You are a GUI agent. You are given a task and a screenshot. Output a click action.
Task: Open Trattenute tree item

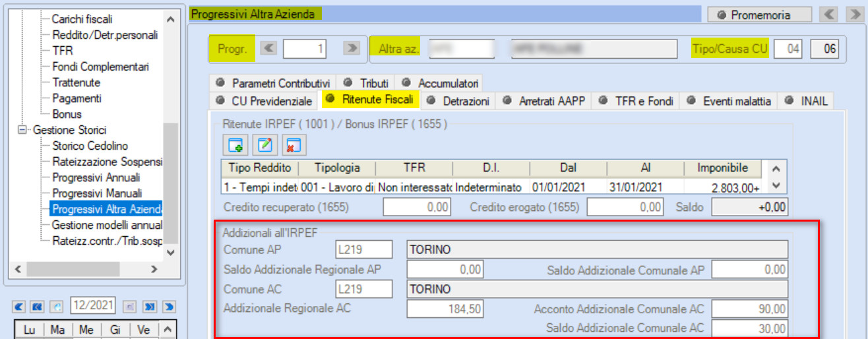pyautogui.click(x=77, y=82)
